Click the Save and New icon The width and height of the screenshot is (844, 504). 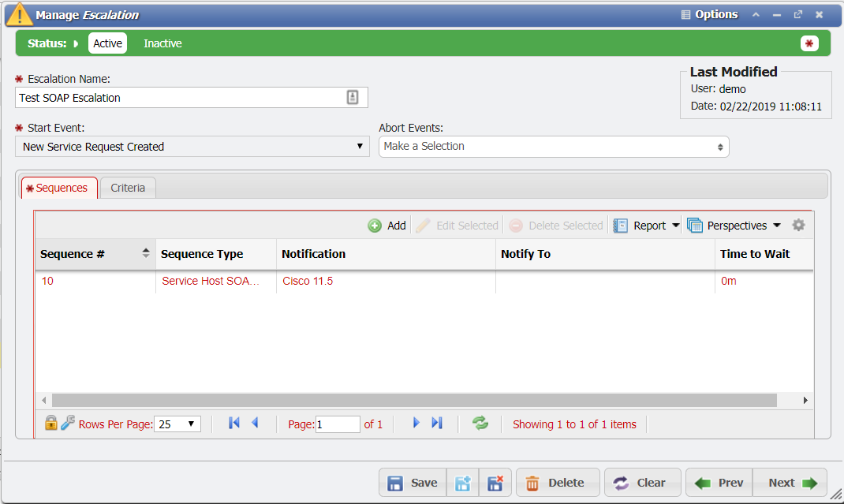pos(462,482)
